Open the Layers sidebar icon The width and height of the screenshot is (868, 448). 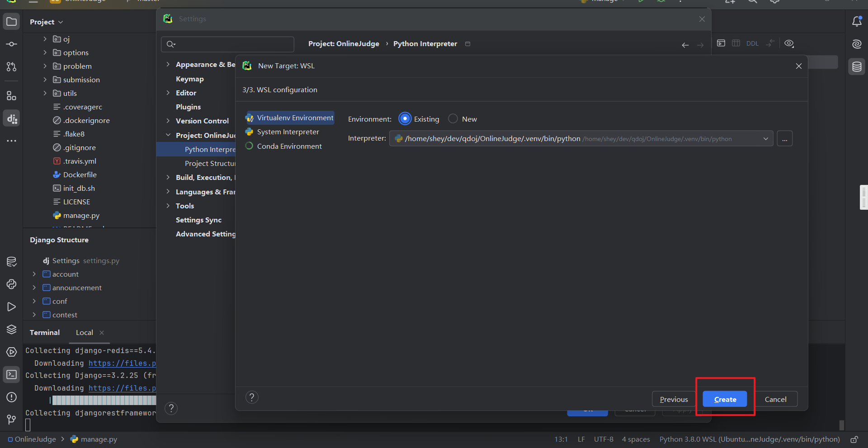[12, 329]
